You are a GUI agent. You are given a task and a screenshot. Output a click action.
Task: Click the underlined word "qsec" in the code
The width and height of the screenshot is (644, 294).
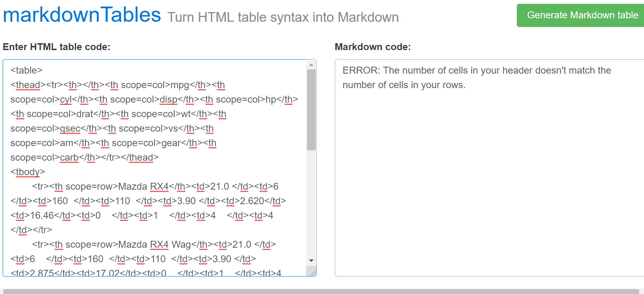pyautogui.click(x=70, y=129)
